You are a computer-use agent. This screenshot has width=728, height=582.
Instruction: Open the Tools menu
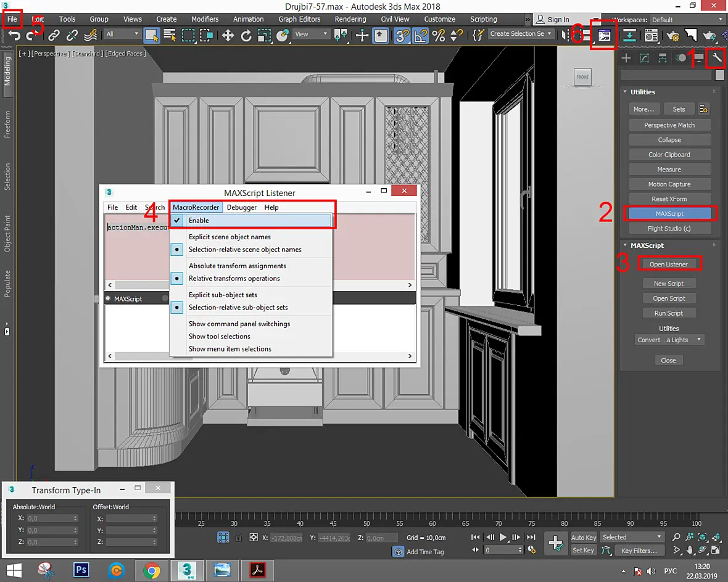[67, 19]
